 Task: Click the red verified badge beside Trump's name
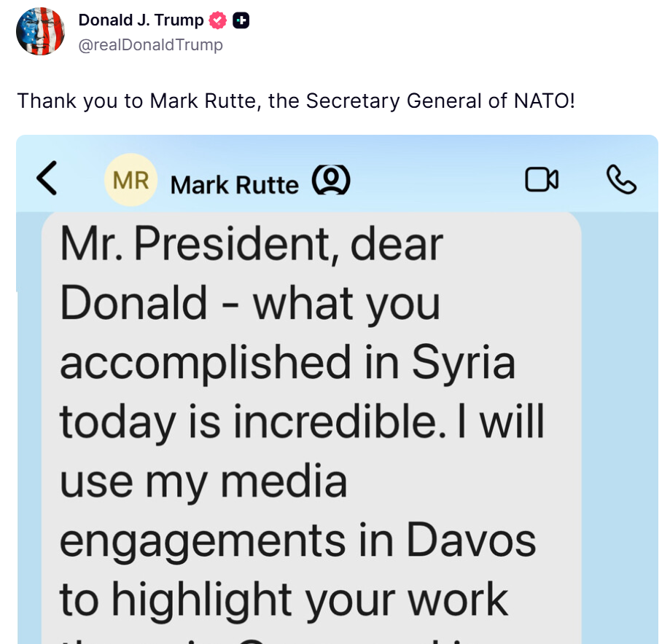pyautogui.click(x=217, y=21)
